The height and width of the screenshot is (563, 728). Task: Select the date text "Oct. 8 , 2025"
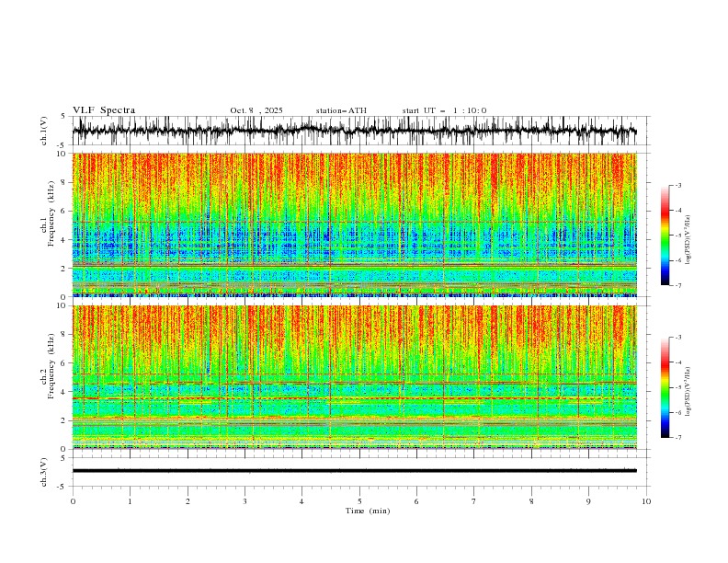[256, 110]
